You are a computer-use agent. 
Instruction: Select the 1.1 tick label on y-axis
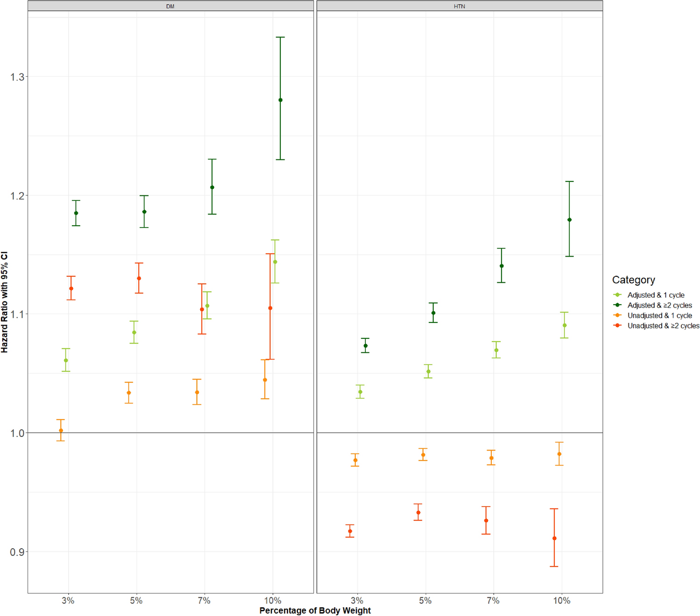(17, 314)
